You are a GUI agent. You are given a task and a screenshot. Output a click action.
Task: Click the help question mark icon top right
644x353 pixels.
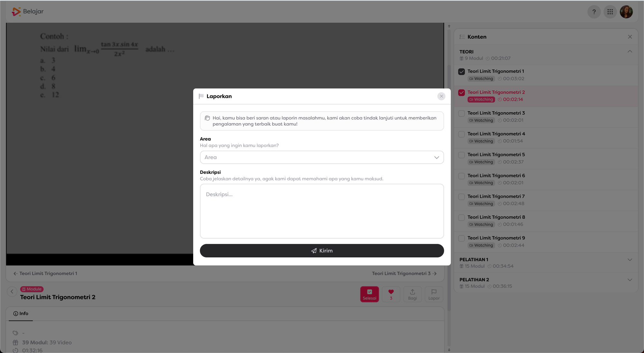(594, 12)
